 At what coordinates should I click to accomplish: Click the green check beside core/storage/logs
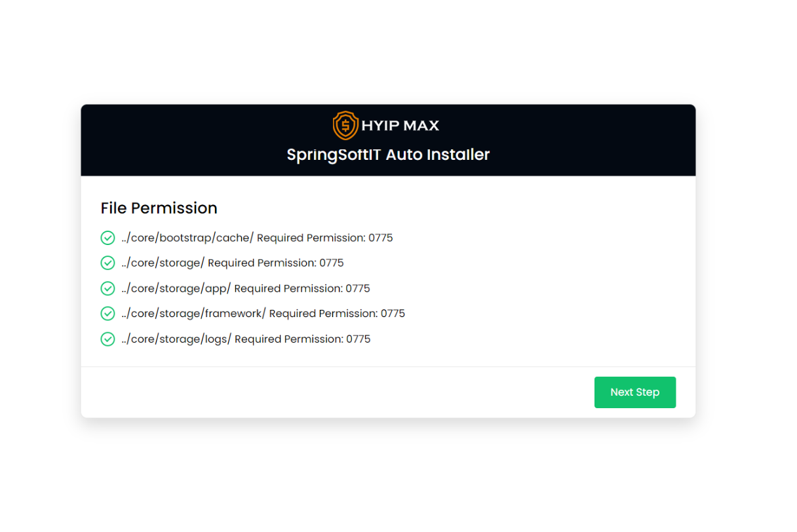pyautogui.click(x=107, y=339)
